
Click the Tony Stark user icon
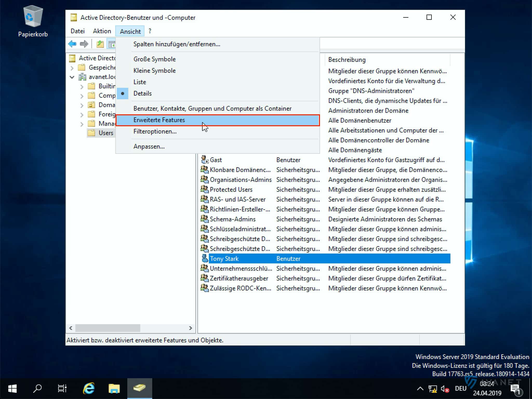point(205,258)
